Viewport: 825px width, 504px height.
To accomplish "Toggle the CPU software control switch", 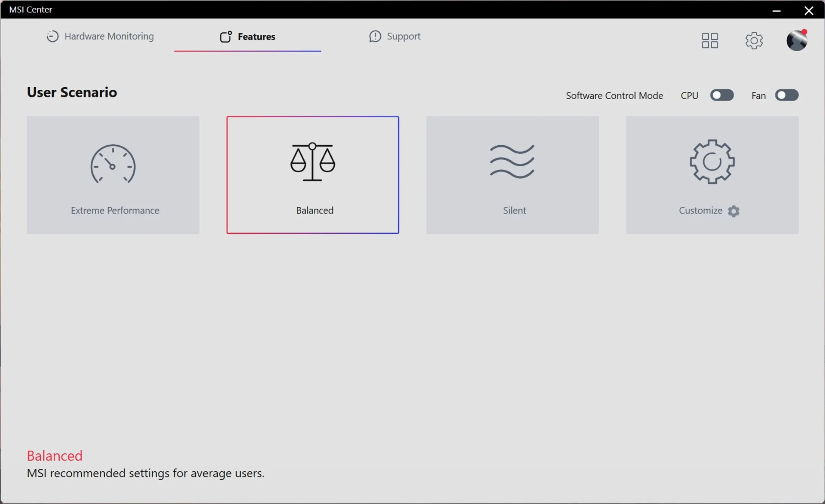I will click(722, 95).
